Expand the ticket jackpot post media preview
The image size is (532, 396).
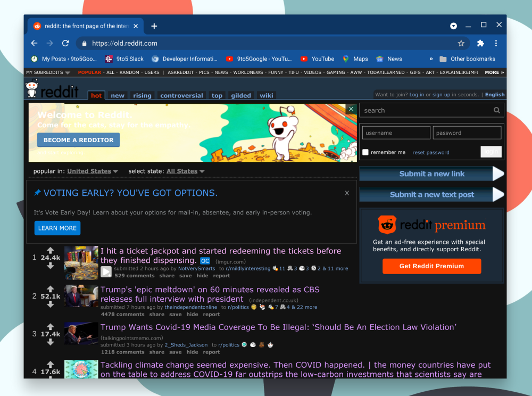click(x=106, y=272)
